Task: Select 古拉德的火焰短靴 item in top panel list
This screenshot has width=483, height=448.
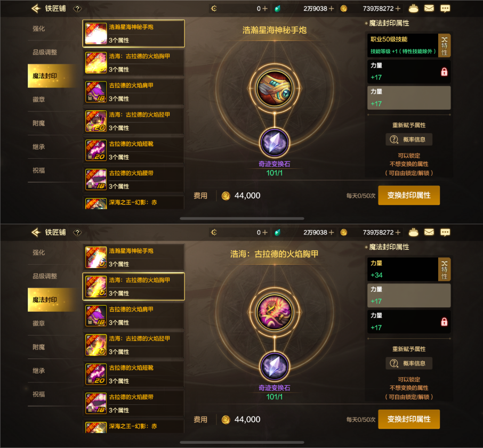Action: [134, 150]
